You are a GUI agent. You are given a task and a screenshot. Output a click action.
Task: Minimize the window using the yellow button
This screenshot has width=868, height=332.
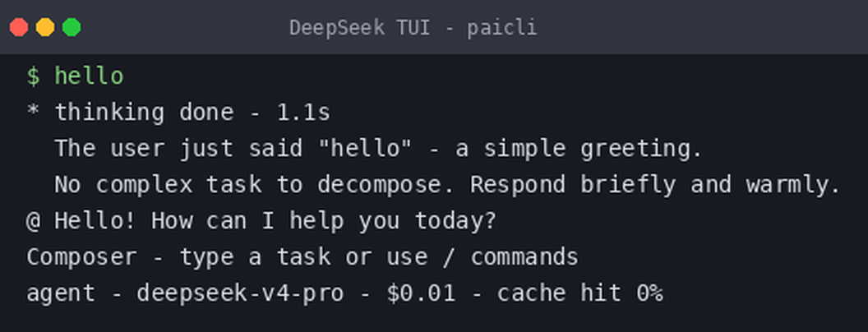click(45, 27)
